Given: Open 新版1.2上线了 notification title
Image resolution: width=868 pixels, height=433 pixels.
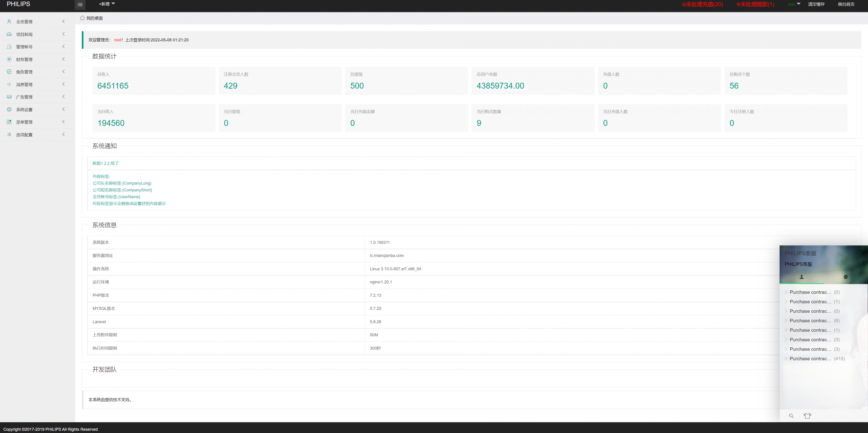Looking at the screenshot, I should [x=106, y=163].
